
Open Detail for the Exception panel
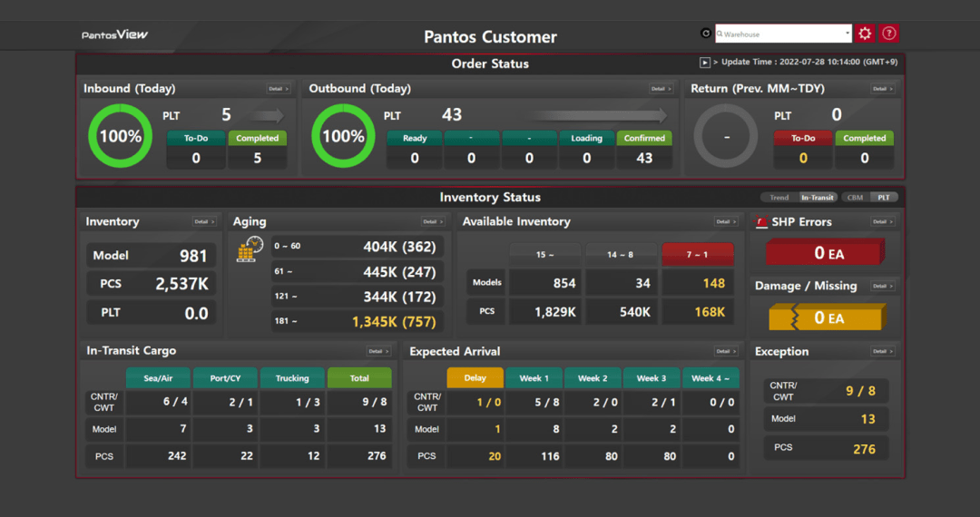[883, 352]
